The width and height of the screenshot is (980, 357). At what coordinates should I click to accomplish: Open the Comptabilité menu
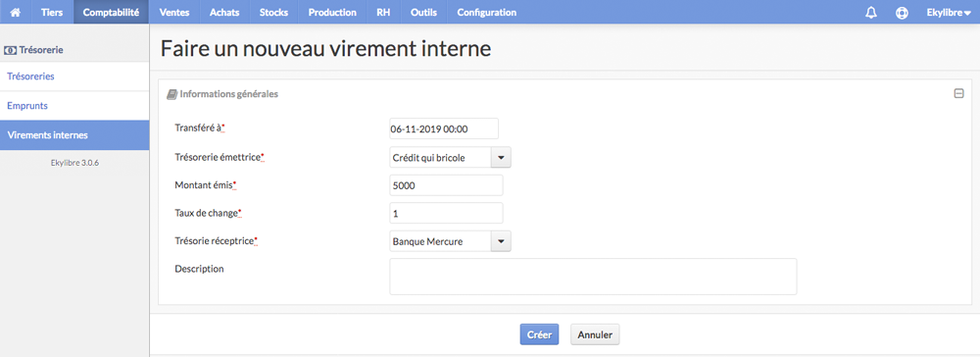(x=111, y=12)
